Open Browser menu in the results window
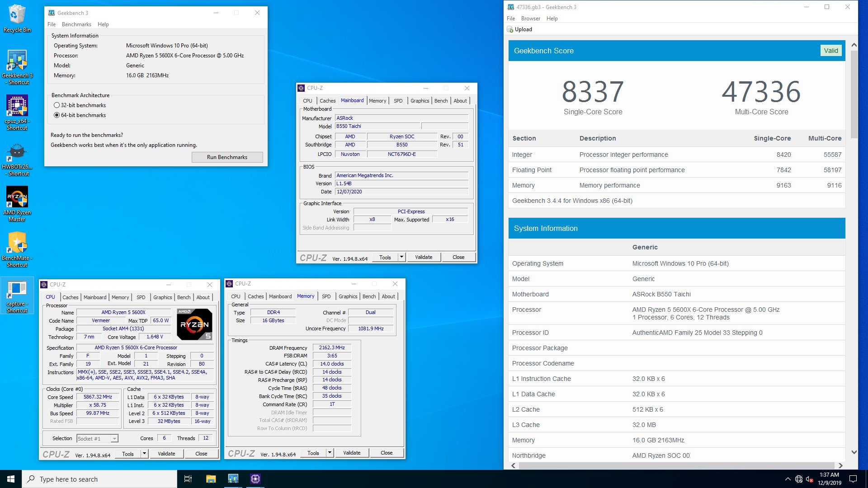 coord(530,19)
